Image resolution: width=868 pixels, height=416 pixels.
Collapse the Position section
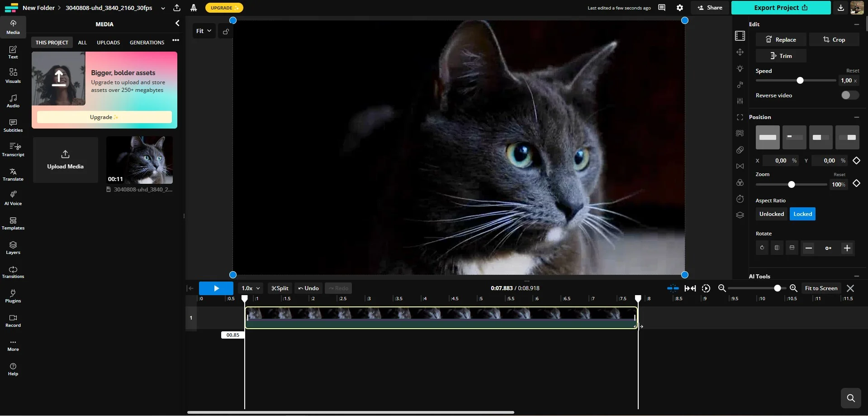(856, 117)
